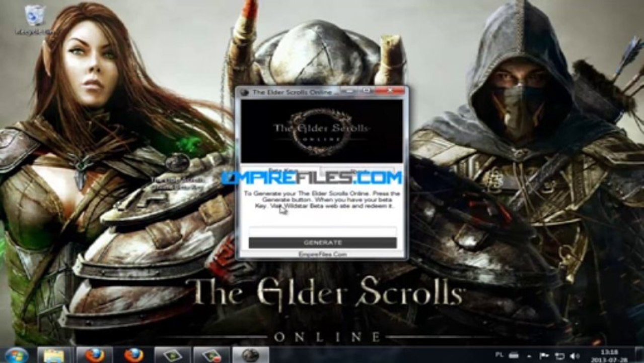Screen dimensions: 644x363
Task: Click the Show Desktop strip at taskbar end
Action: click(640, 355)
